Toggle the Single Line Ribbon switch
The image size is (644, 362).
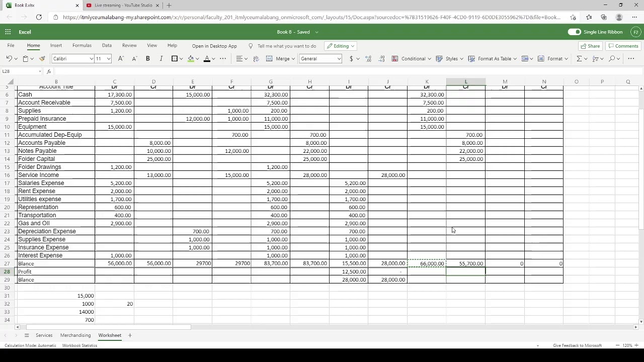coord(574,32)
